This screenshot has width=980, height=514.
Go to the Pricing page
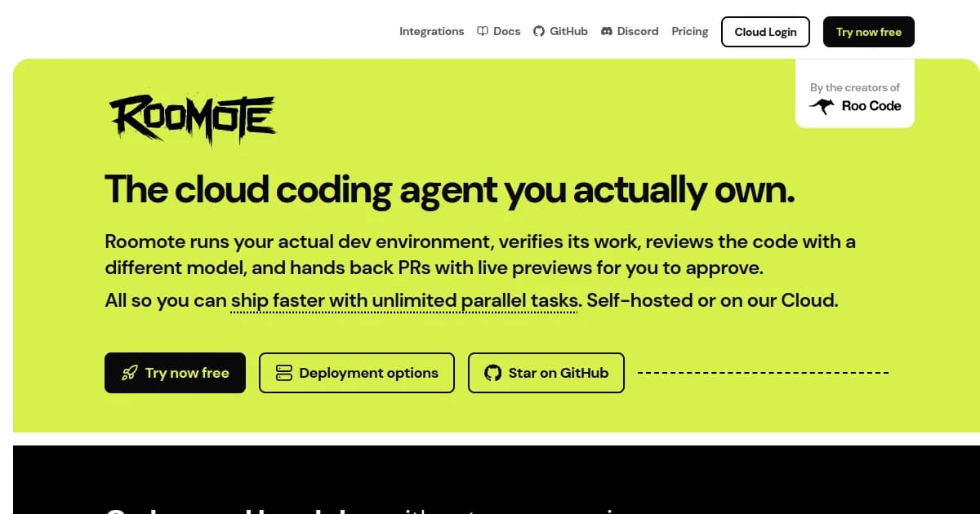coord(690,31)
